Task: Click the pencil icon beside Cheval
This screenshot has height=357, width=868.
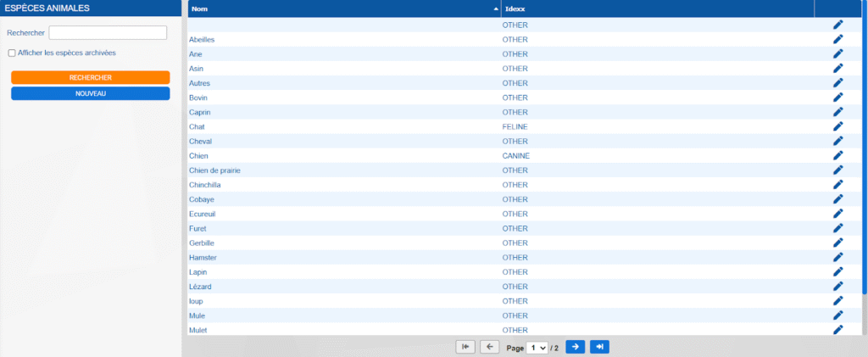Action: point(837,141)
